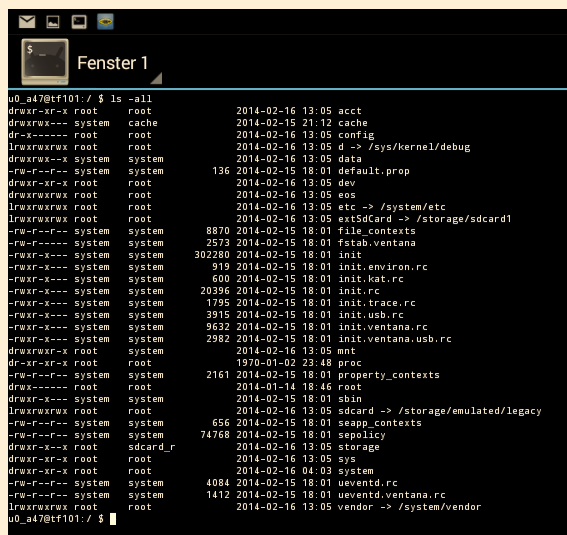
Task: Click the permissions "drwxrwx--x" of data
Action: (38, 159)
